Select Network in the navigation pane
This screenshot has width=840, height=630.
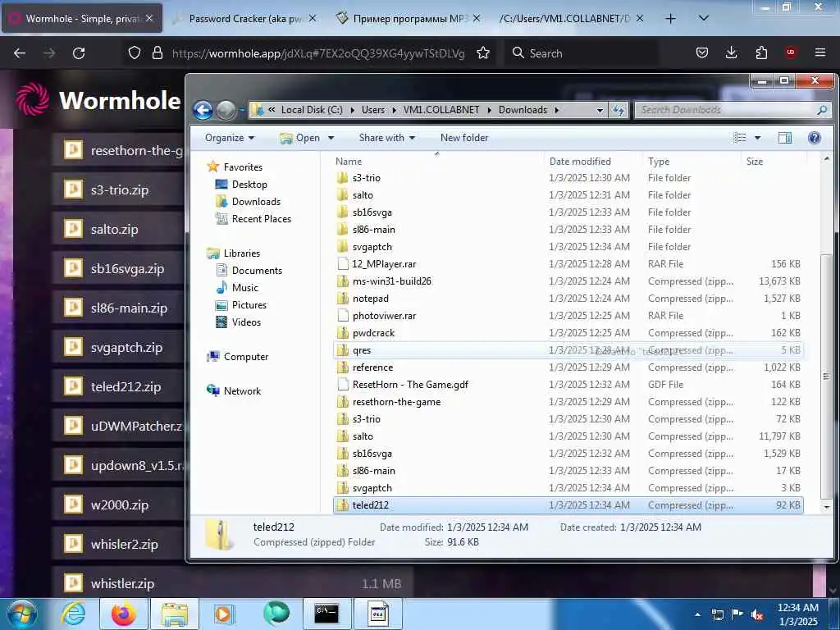coord(242,391)
